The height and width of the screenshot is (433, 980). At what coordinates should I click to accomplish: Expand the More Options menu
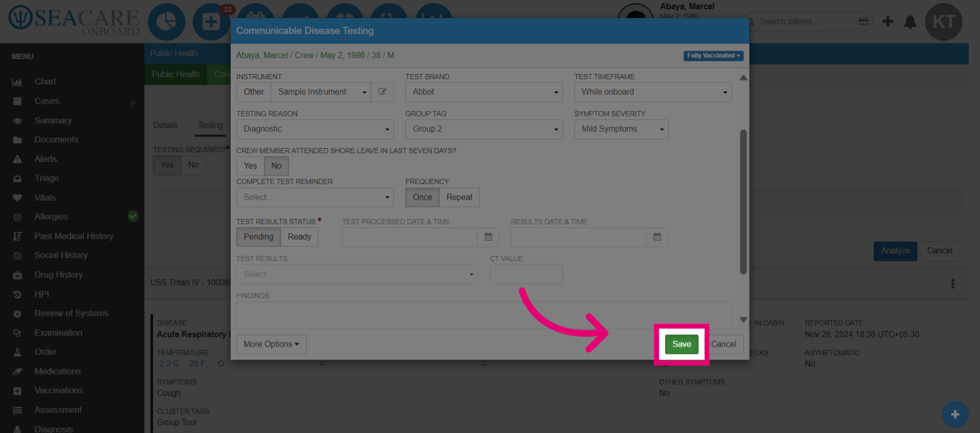point(271,344)
